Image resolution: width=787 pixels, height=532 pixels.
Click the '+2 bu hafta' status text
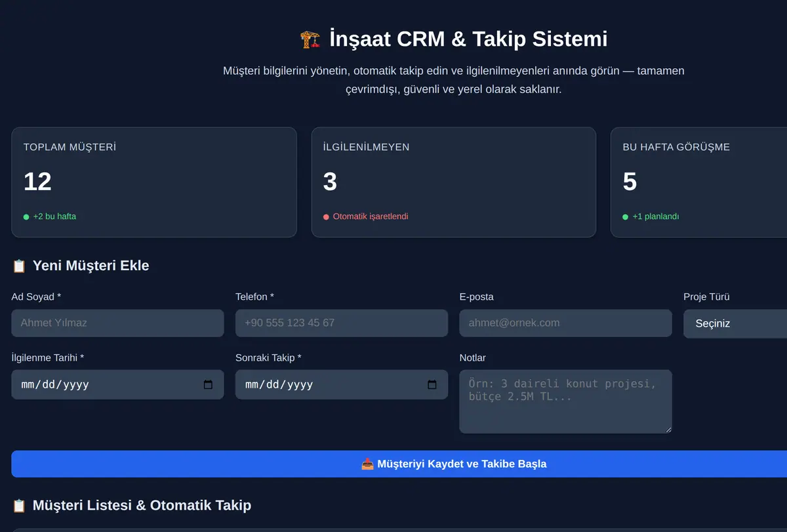(x=54, y=216)
